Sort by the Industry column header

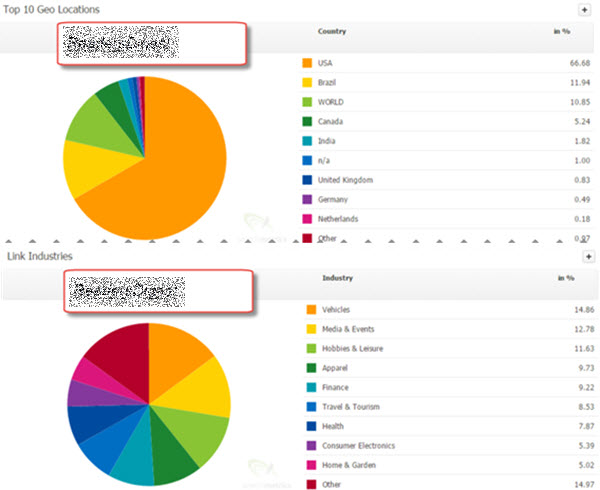337,278
